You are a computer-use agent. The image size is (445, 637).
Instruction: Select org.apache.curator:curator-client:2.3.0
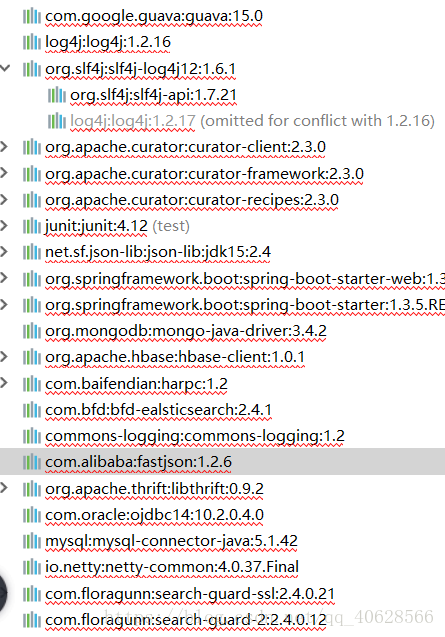point(185,147)
